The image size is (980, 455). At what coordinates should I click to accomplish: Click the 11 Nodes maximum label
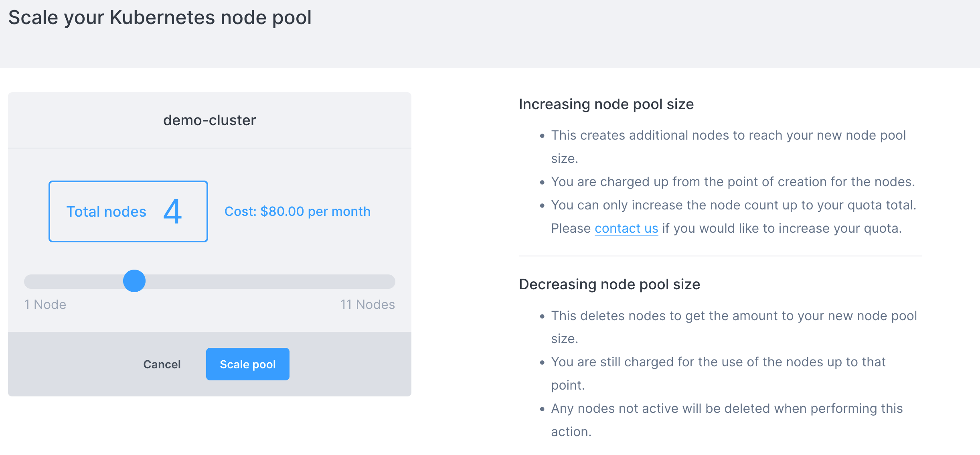point(367,305)
